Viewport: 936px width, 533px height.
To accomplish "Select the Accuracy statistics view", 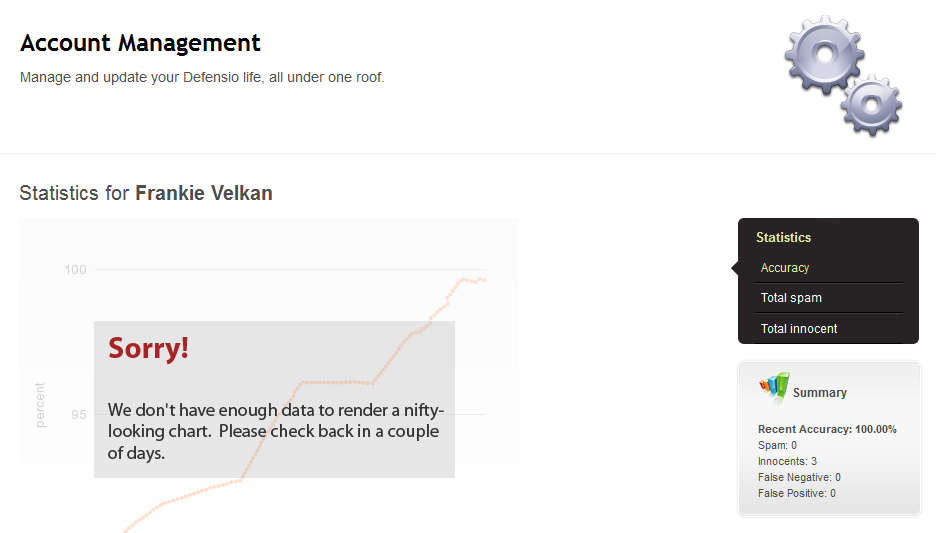I will 785,268.
